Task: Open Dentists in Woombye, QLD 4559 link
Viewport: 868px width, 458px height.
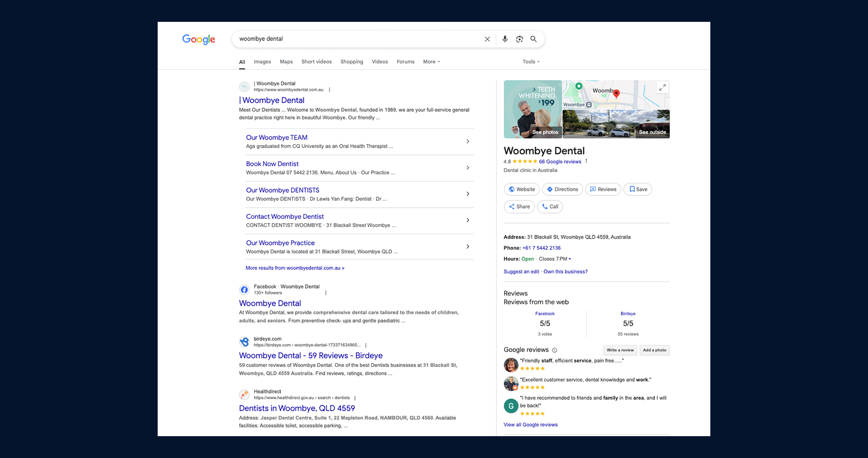Action: [297, 408]
